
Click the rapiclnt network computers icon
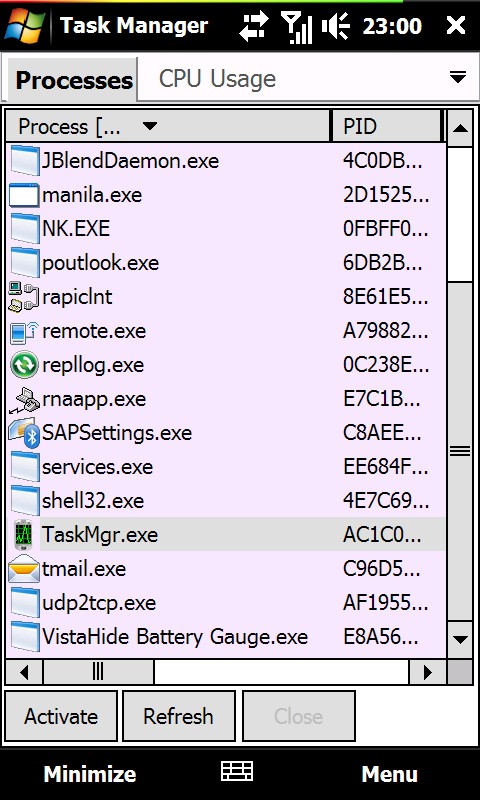24,297
